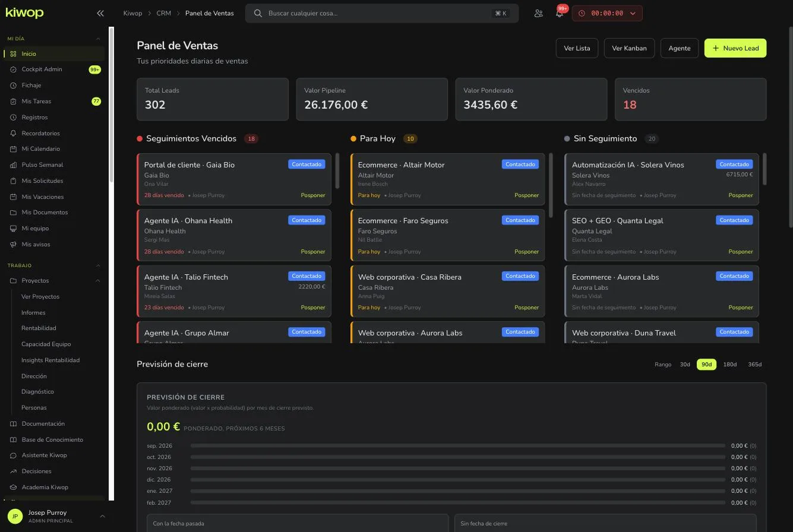Collapse the MI DÍA sidebar section

click(x=98, y=39)
